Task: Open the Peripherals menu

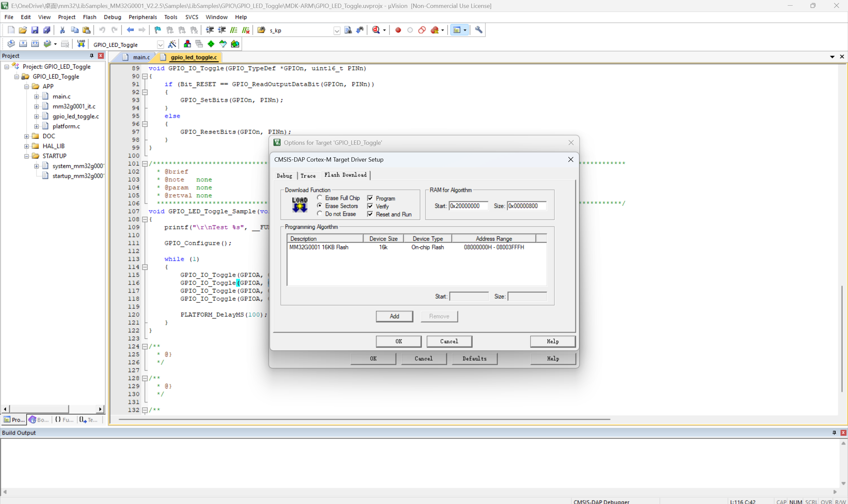Action: coord(142,17)
